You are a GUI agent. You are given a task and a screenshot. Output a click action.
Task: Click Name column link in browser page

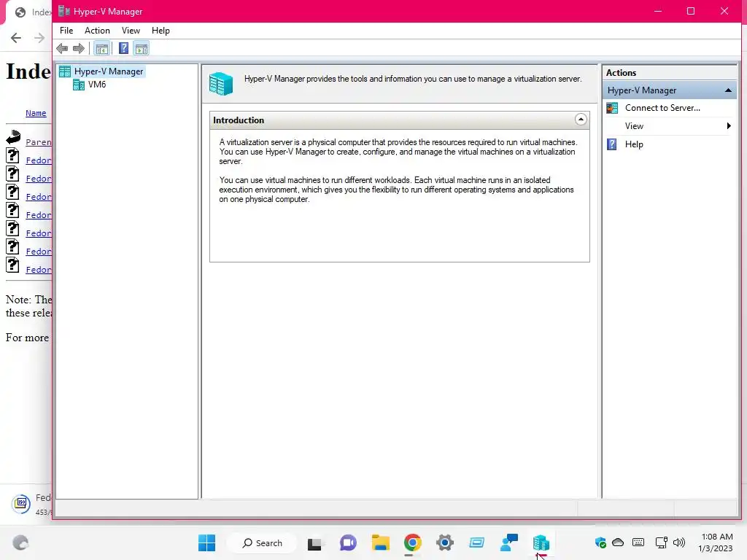(36, 113)
